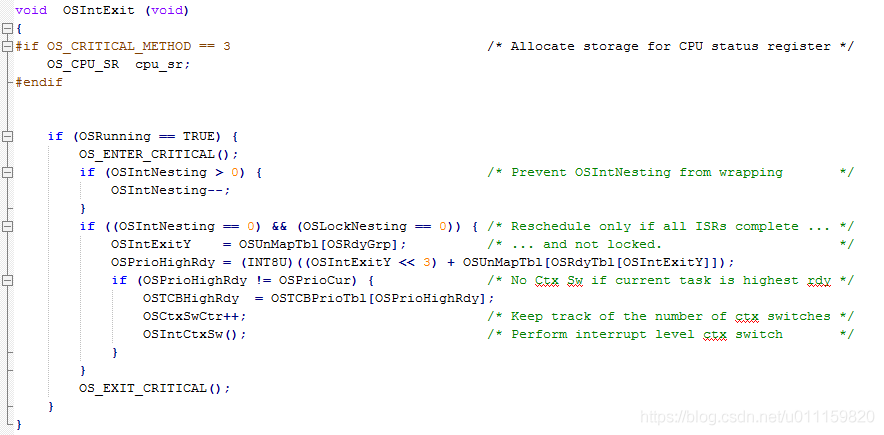Fold the if (OSIntNesting > 0) block
The width and height of the screenshot is (884, 435).
coord(7,172)
